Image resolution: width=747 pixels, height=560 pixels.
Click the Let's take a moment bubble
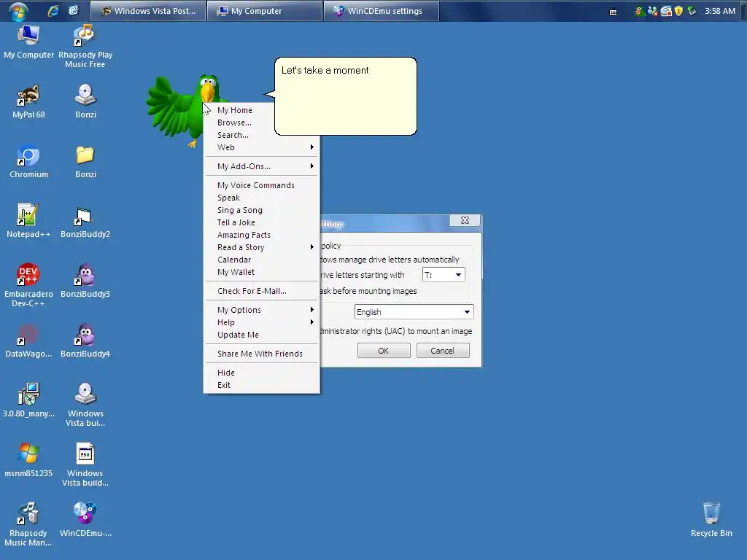tap(345, 96)
